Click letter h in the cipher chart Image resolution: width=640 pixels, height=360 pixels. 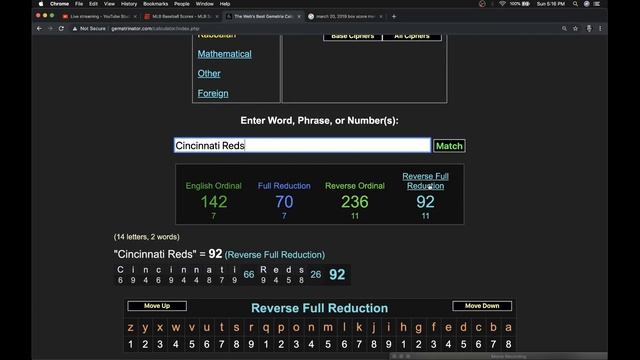403,327
